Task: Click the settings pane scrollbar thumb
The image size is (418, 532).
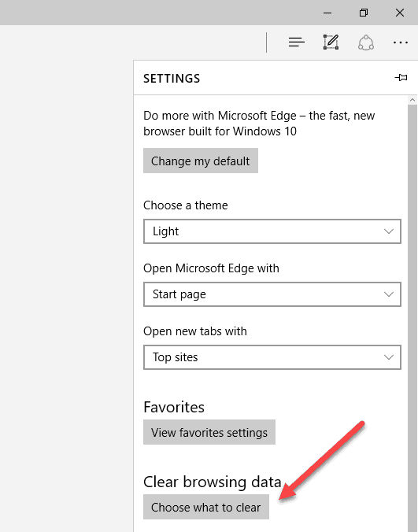Action: pos(412,317)
